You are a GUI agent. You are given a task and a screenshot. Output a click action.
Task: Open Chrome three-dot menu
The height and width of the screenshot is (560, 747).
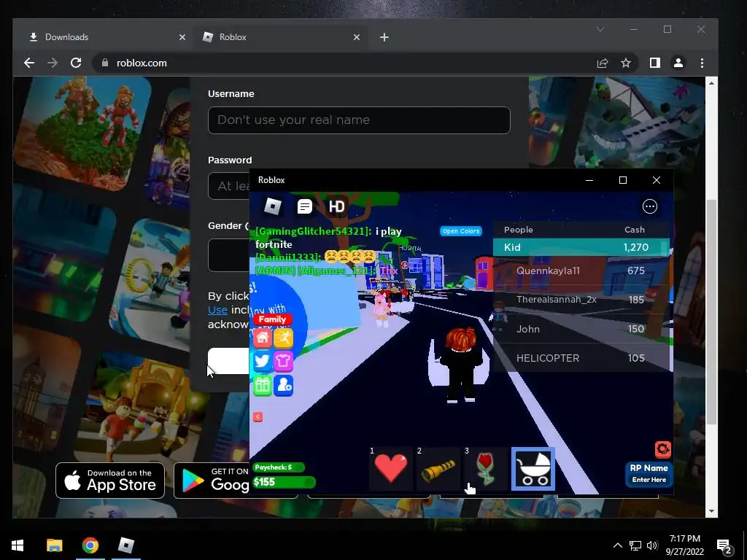coord(702,63)
